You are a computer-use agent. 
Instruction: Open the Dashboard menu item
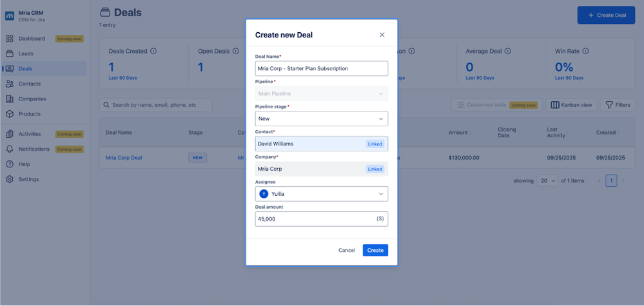(32, 39)
